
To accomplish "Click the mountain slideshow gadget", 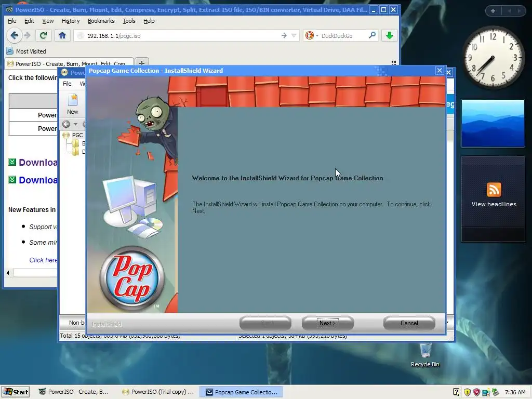I will point(493,123).
